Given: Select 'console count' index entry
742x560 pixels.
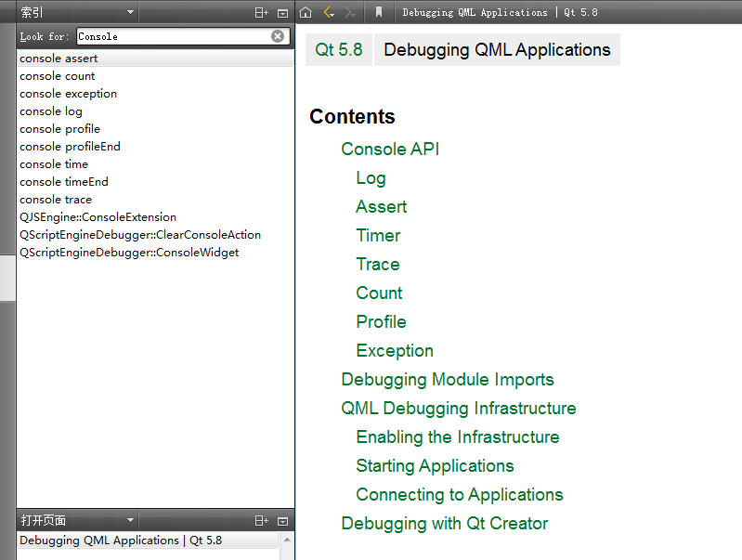Looking at the screenshot, I should (155, 76).
